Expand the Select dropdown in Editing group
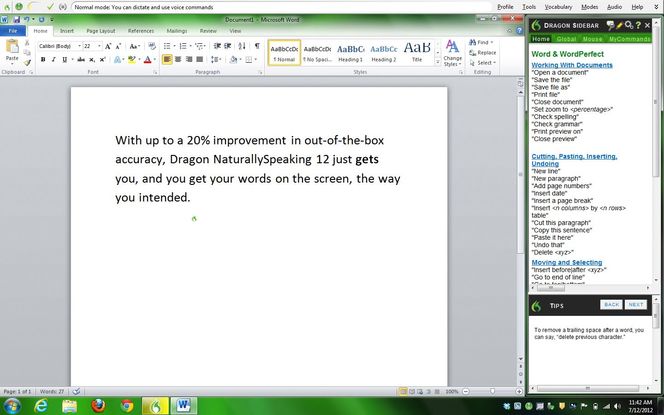664x415 pixels. pyautogui.click(x=484, y=62)
